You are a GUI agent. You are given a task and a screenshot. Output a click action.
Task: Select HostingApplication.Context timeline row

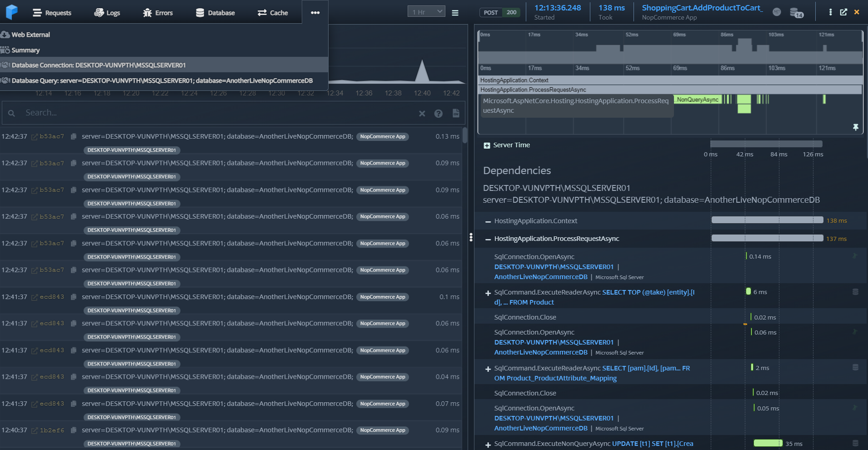click(671, 80)
